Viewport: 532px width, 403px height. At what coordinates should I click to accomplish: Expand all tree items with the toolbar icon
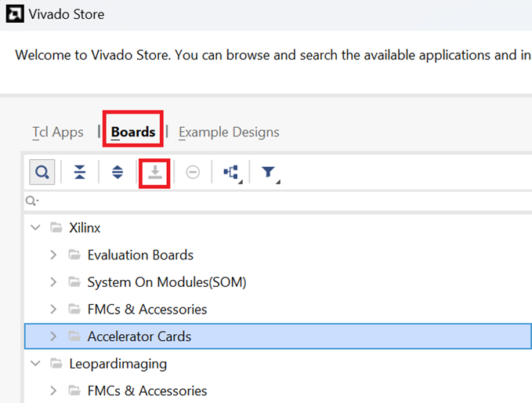(x=118, y=172)
